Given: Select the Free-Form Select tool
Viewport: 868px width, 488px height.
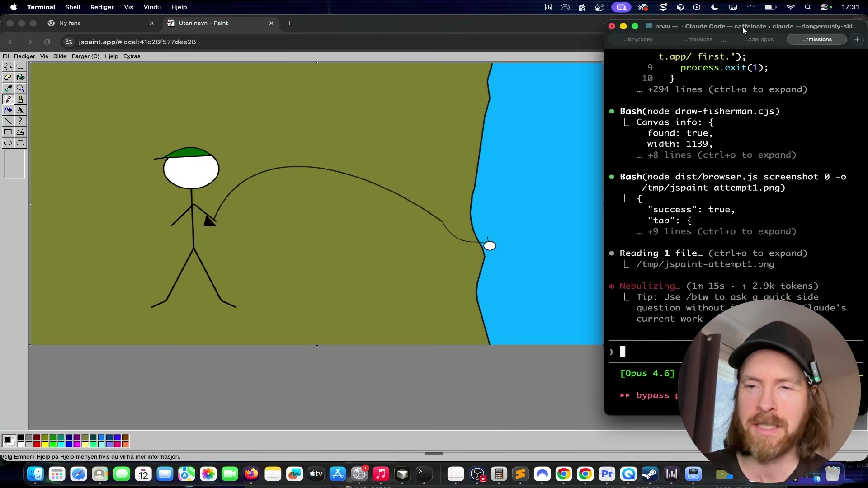Looking at the screenshot, I should click(x=8, y=66).
